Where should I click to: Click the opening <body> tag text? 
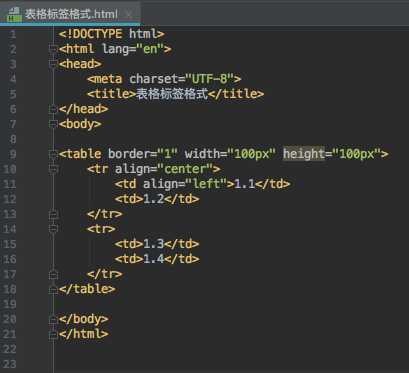click(x=80, y=124)
